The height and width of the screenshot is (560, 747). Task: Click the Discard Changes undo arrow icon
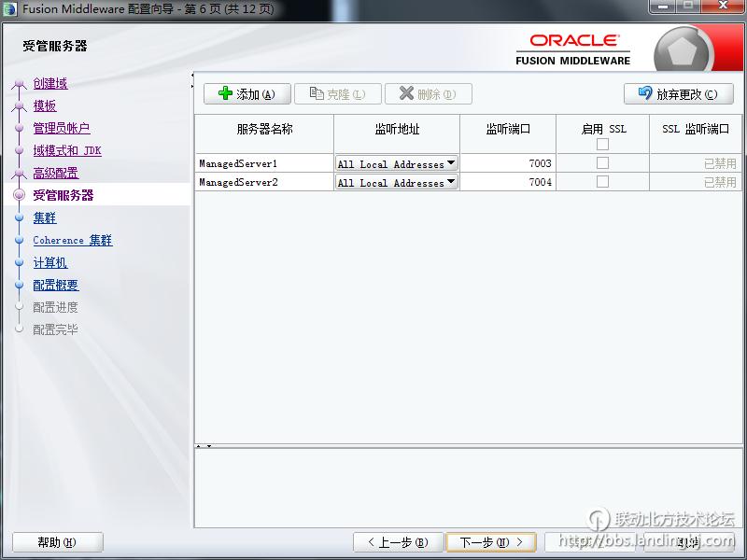click(644, 94)
